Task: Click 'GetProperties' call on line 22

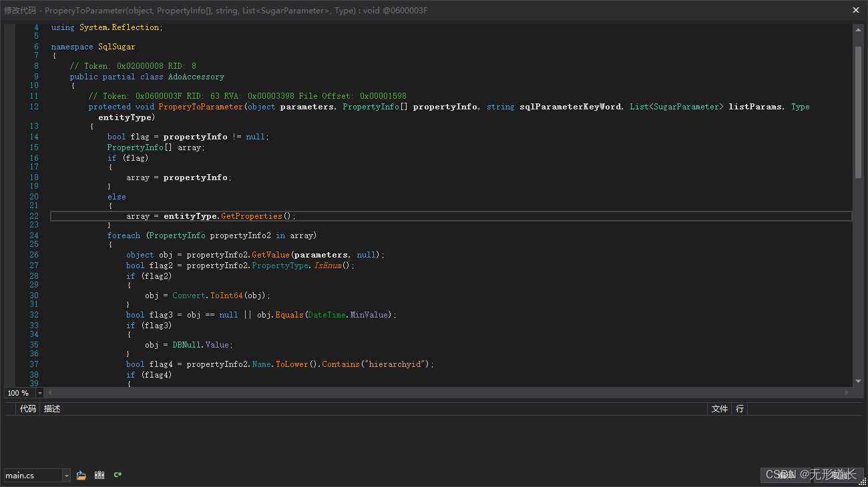Action: coord(252,216)
